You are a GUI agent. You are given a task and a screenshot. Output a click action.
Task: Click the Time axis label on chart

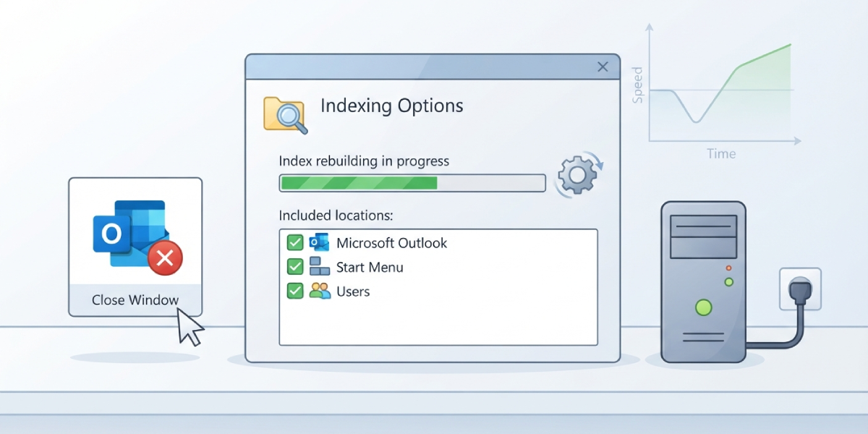pyautogui.click(x=721, y=153)
